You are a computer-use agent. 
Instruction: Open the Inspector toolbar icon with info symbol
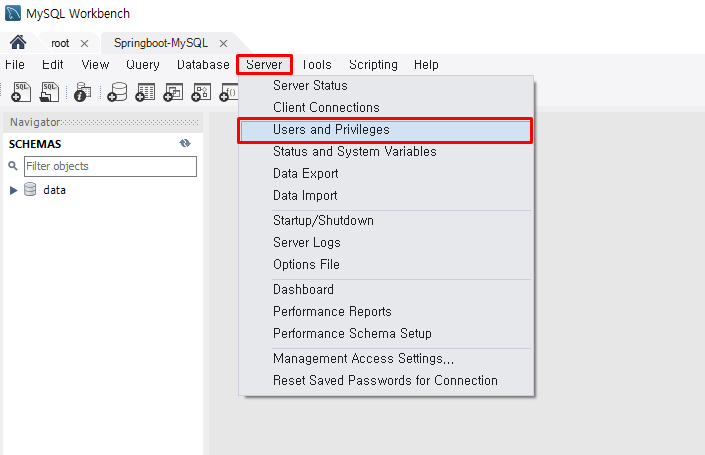click(82, 92)
